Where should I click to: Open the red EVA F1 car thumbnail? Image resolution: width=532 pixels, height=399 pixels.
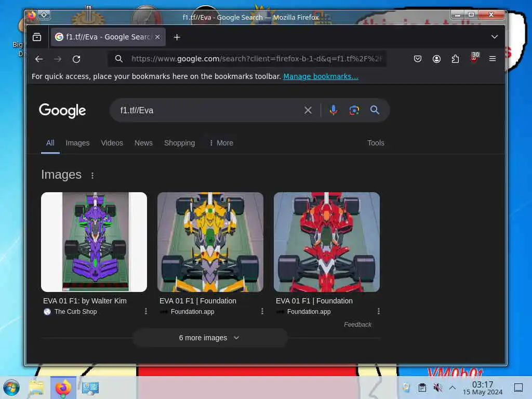click(x=327, y=242)
